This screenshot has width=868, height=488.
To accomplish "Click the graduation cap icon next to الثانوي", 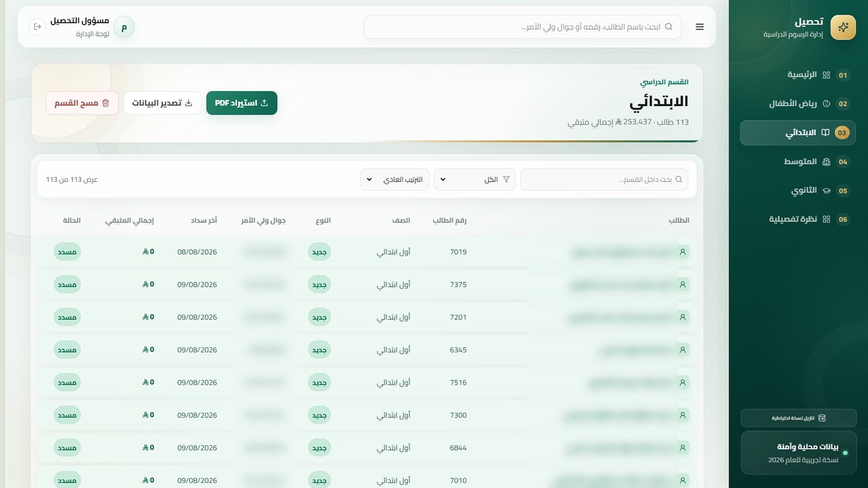I will [826, 190].
